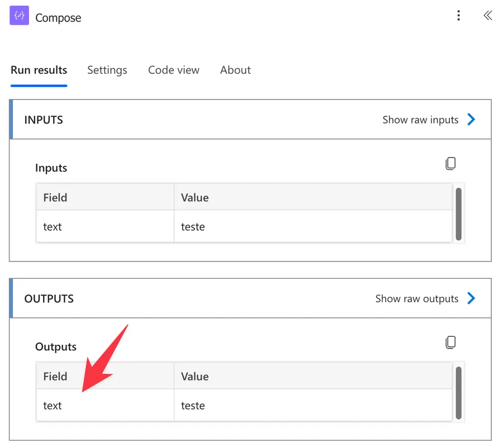Viewport: 503px width, 448px height.
Task: Open the Settings tab
Action: [107, 70]
